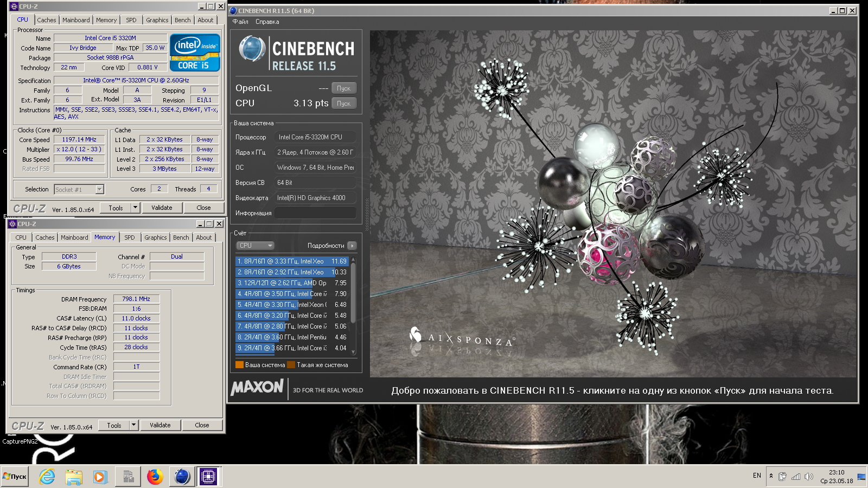
Task: Click the EN language indicator
Action: click(757, 476)
